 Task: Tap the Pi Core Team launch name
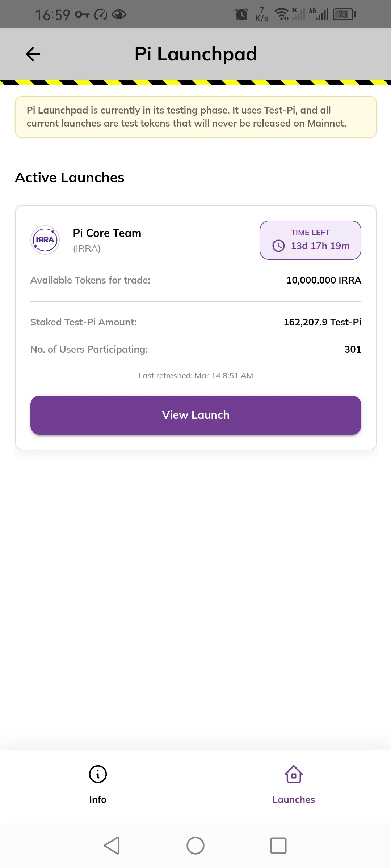pyautogui.click(x=107, y=233)
